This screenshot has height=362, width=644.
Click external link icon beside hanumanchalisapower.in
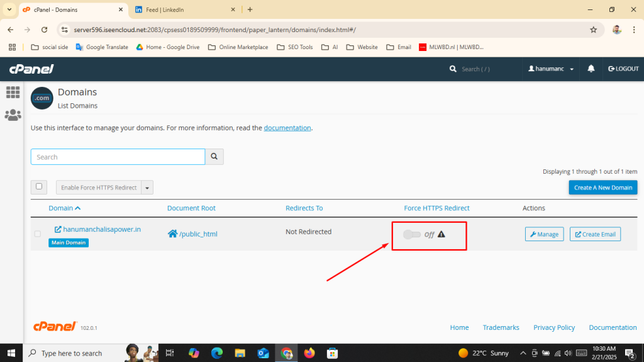(x=58, y=229)
